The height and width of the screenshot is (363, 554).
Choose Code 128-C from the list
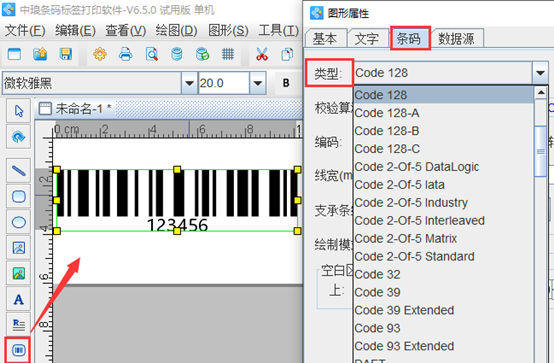pyautogui.click(x=444, y=149)
